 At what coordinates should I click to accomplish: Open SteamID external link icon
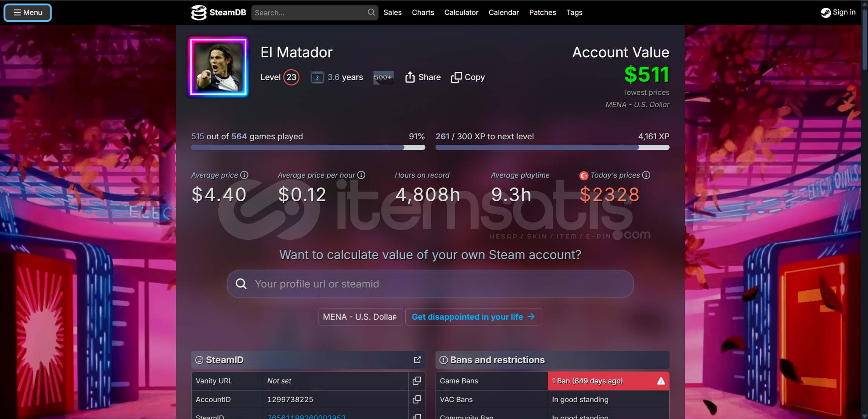(417, 360)
